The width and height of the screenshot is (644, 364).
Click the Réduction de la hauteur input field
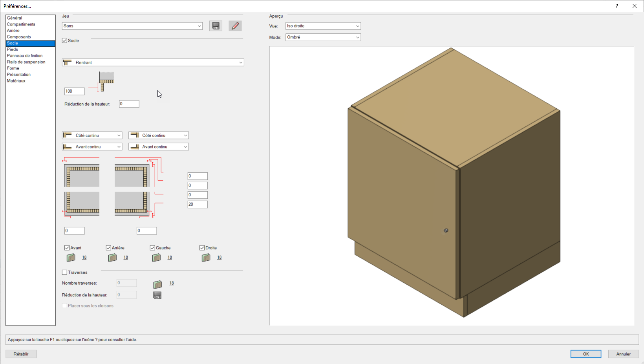129,103
